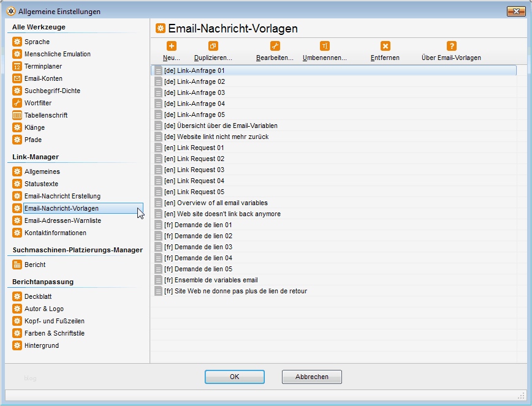Click the Klänge gear icon
The image size is (532, 406).
coord(17,127)
